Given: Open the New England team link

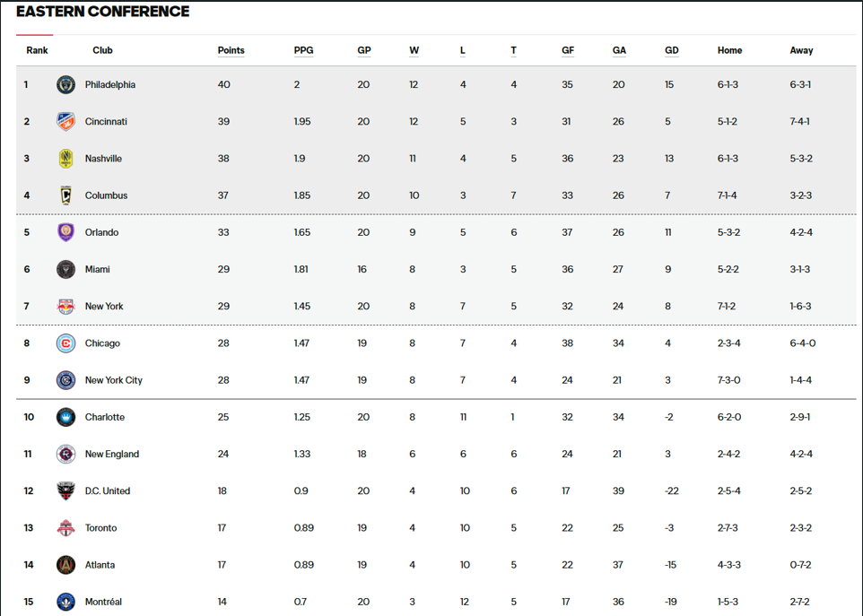Looking at the screenshot, I should (x=112, y=454).
